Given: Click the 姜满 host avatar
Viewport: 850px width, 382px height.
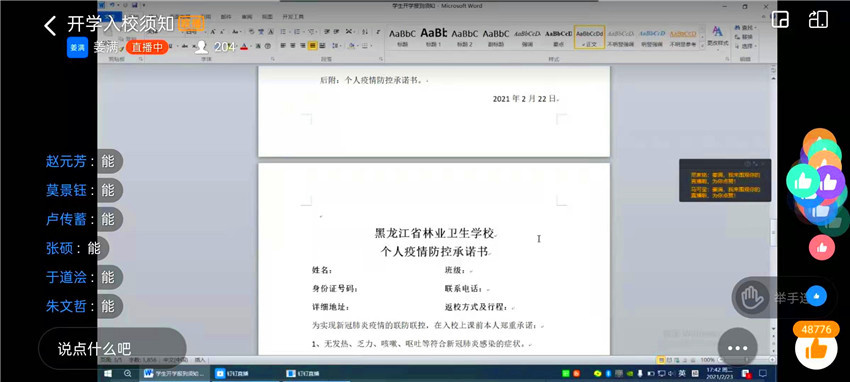Looking at the screenshot, I should (x=77, y=48).
